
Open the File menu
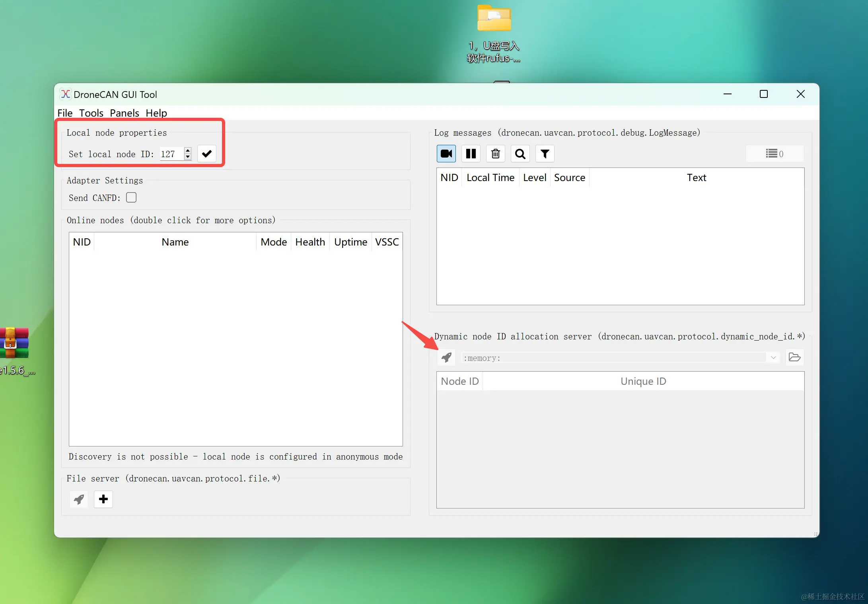pos(65,113)
